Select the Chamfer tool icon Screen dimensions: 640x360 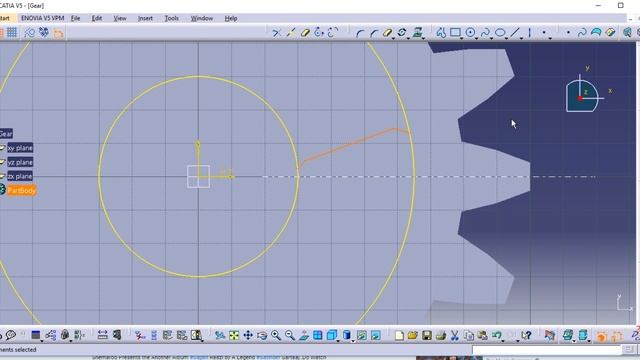click(x=373, y=33)
